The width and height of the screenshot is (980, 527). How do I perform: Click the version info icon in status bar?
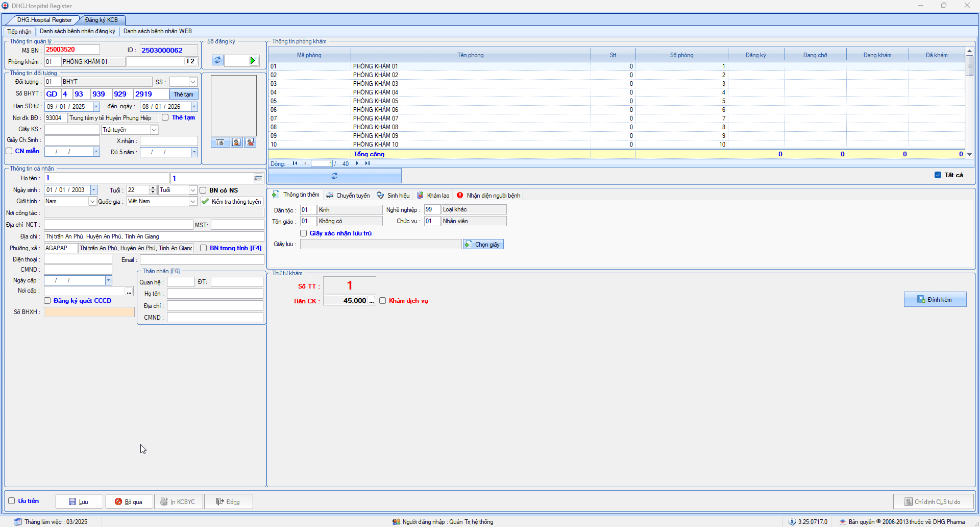click(x=792, y=522)
